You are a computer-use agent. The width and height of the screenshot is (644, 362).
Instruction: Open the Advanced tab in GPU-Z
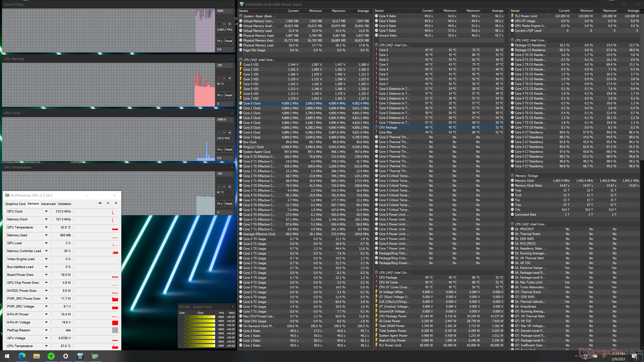(48, 204)
